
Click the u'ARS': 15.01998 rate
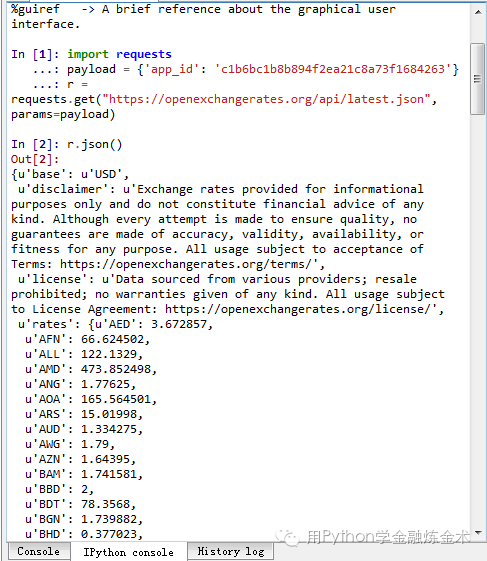(x=84, y=414)
